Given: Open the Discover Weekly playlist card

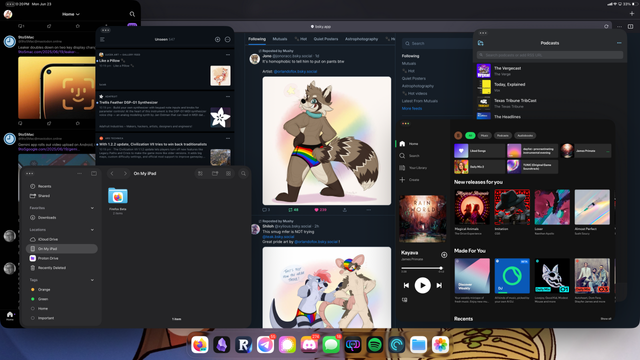Looking at the screenshot, I should coord(472,281).
